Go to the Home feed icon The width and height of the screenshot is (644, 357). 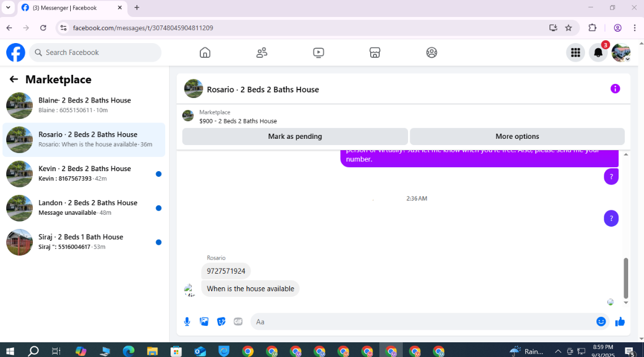coord(205,53)
